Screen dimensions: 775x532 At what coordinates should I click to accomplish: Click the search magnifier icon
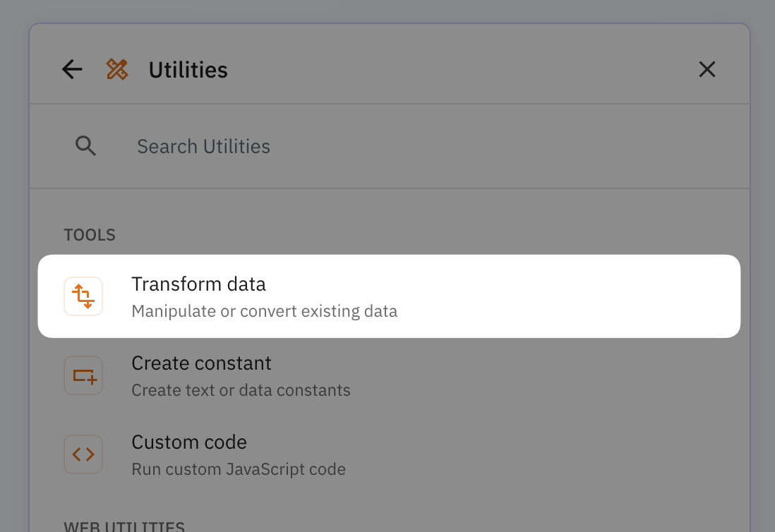point(85,146)
